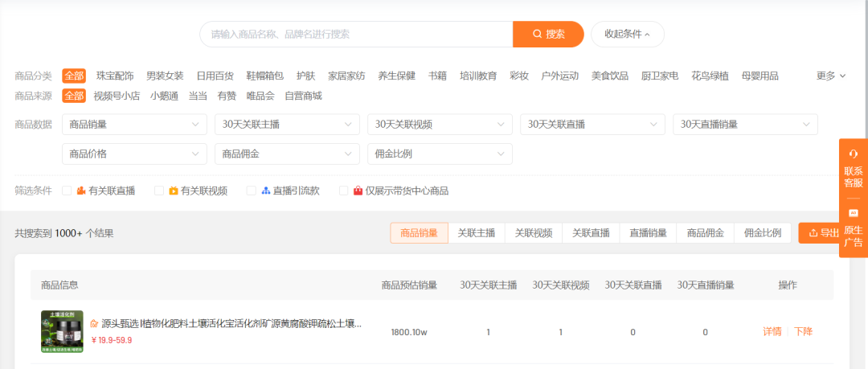868x369 pixels.
Task: Select 户外运动 category
Action: pos(559,76)
